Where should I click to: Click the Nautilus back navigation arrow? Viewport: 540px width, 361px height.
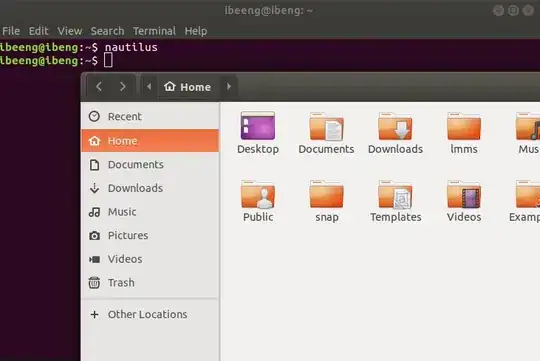click(99, 86)
